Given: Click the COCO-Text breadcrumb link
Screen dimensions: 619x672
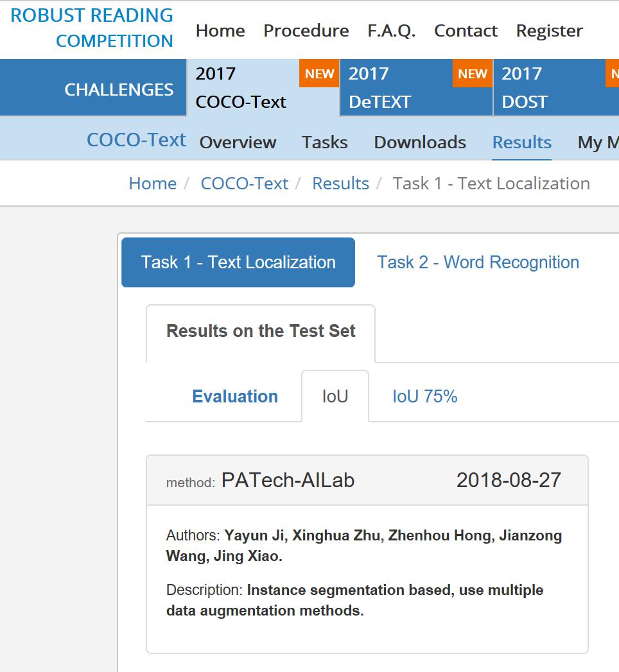Looking at the screenshot, I should (x=244, y=184).
